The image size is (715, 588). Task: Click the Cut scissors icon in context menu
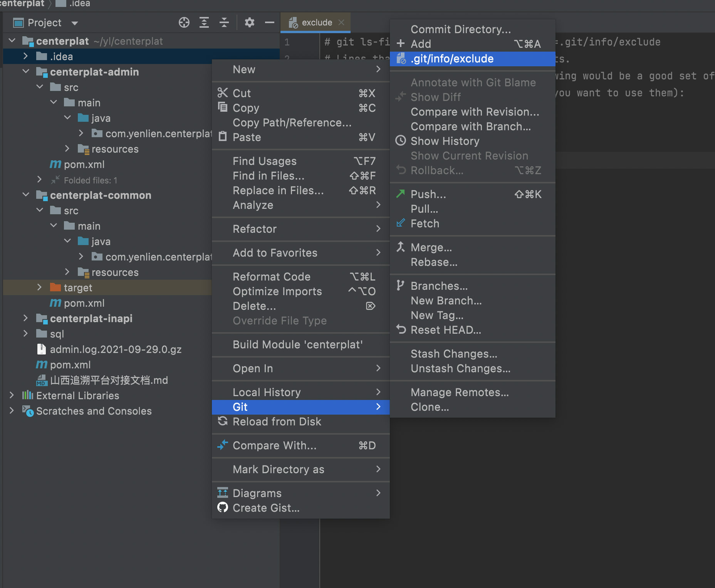[223, 93]
